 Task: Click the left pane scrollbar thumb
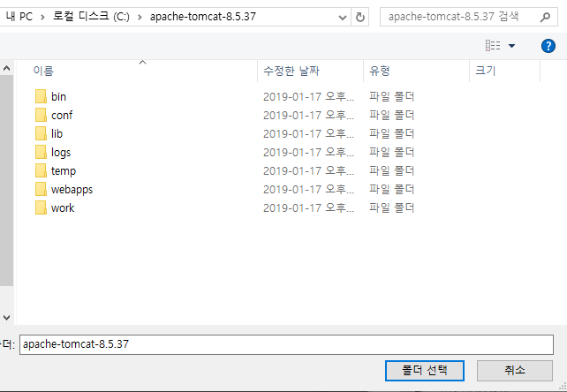6,181
